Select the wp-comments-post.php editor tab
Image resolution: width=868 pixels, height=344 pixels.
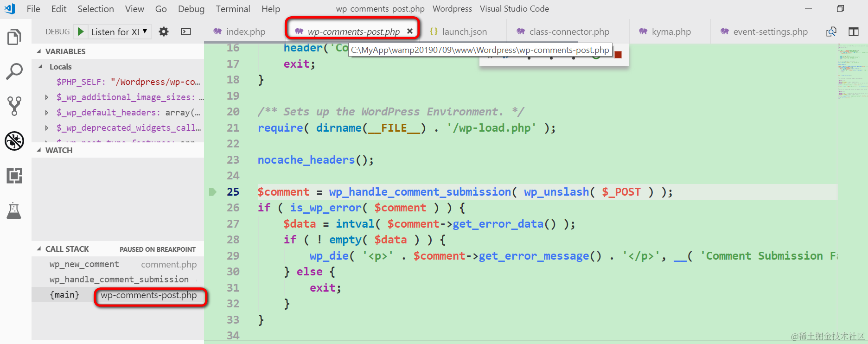[353, 32]
